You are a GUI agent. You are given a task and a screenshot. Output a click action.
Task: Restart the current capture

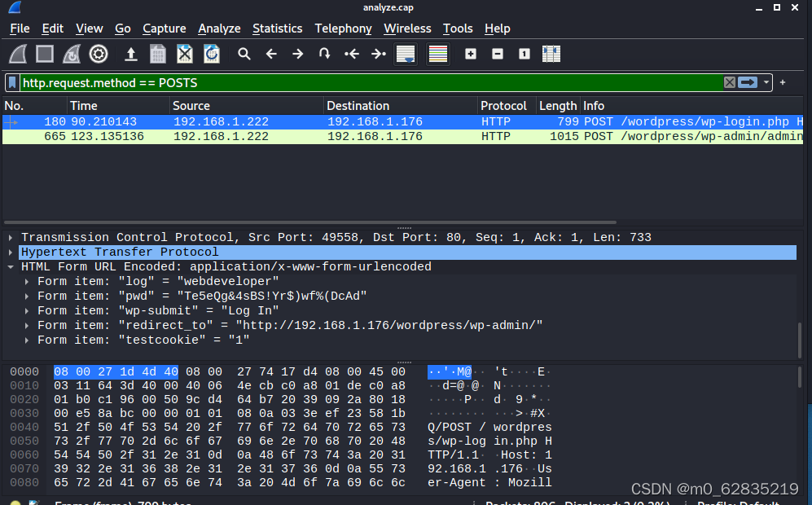pos(71,54)
